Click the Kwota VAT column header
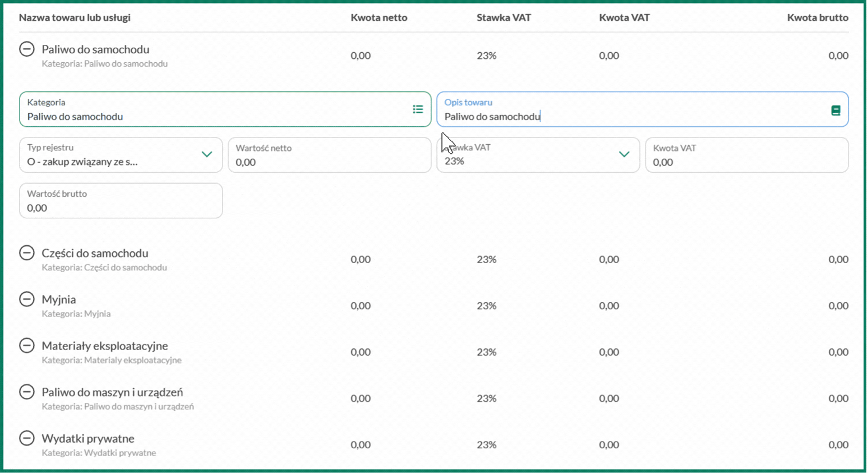This screenshot has height=473, width=868. coord(624,17)
